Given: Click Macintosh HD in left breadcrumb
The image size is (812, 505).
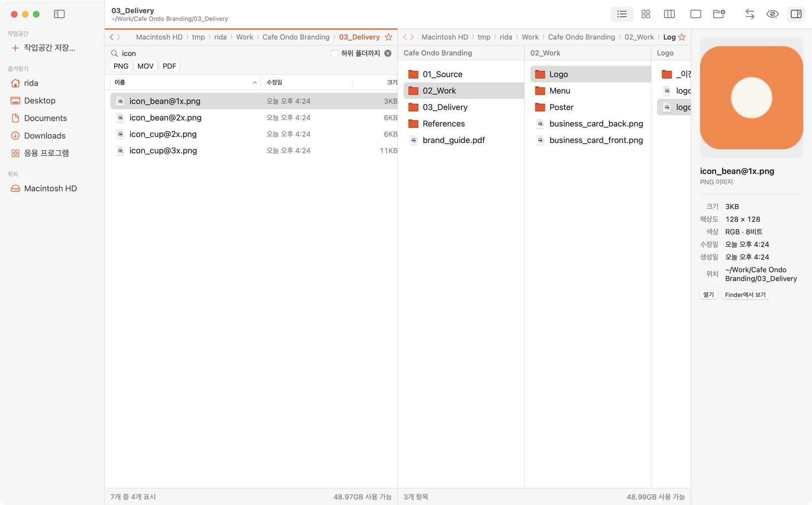Looking at the screenshot, I should click(x=159, y=37).
